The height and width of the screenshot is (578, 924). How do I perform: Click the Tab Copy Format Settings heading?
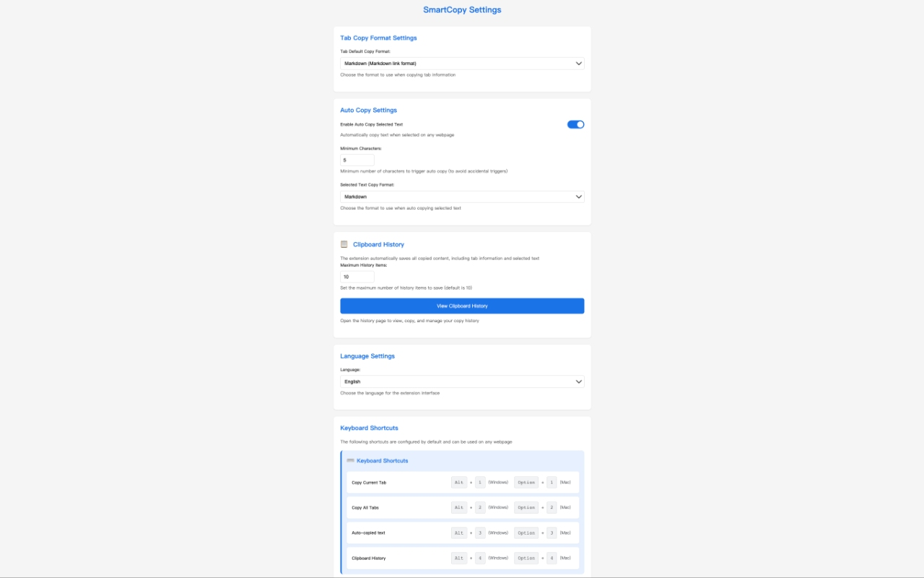pos(378,38)
